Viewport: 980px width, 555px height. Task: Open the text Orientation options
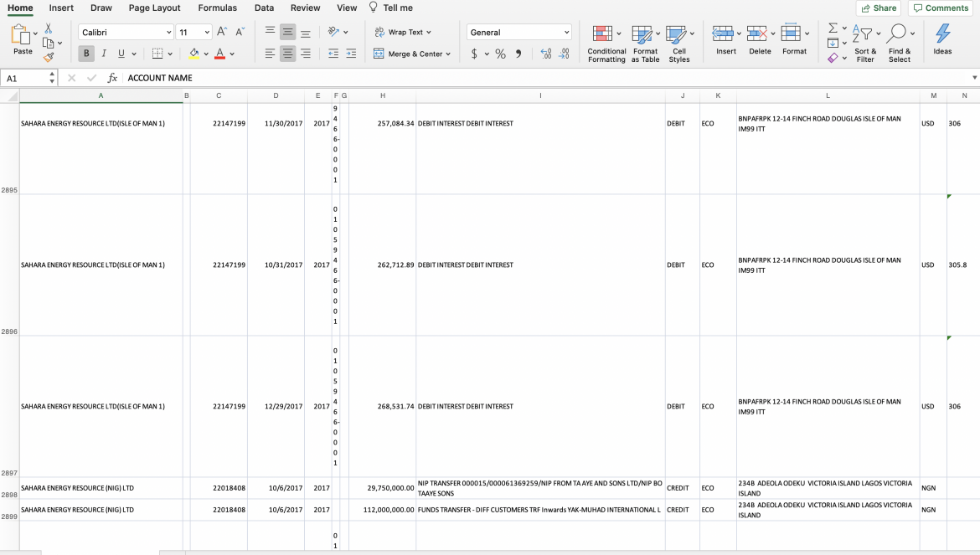333,32
